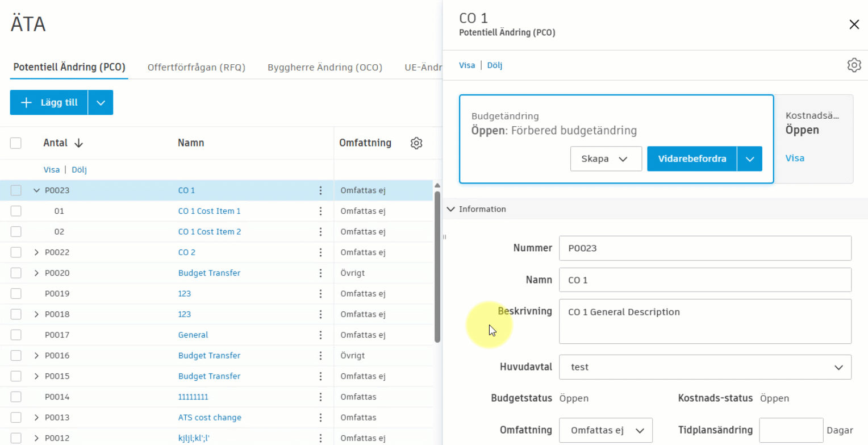Click the plus icon on Lägg till
Viewport: 868px width, 445px height.
click(26, 102)
